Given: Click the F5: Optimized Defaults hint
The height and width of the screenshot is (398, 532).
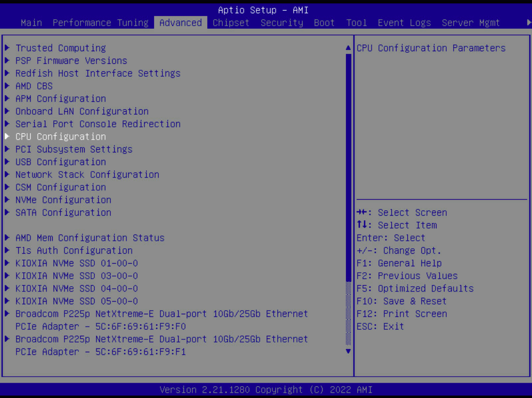Looking at the screenshot, I should tap(415, 288).
